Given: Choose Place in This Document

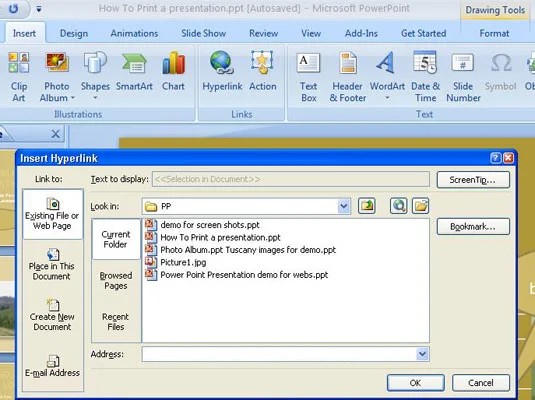Looking at the screenshot, I should point(52,265).
